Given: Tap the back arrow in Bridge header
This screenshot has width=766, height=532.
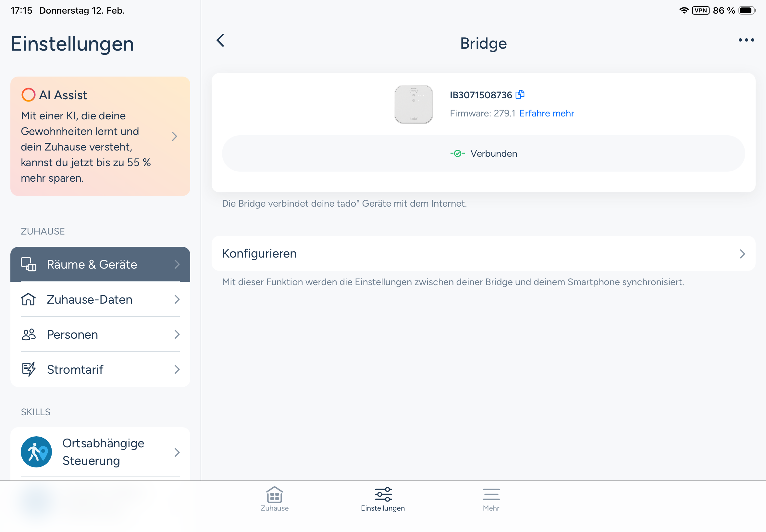Looking at the screenshot, I should click(220, 41).
